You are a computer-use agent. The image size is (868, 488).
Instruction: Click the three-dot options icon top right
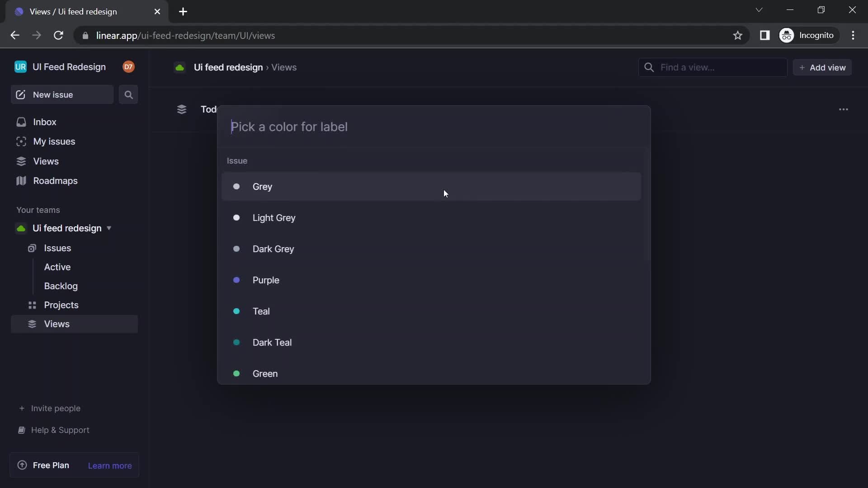click(x=844, y=109)
